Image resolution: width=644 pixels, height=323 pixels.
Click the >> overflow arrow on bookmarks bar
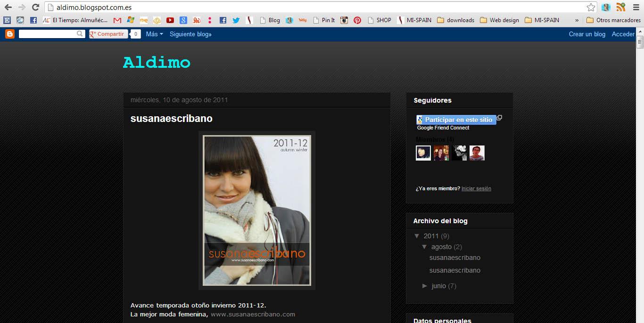(x=576, y=20)
